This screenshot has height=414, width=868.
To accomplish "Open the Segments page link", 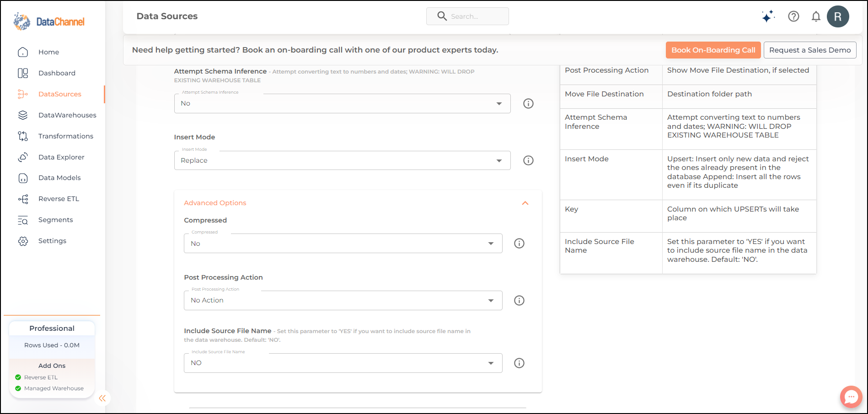I will [x=55, y=220].
